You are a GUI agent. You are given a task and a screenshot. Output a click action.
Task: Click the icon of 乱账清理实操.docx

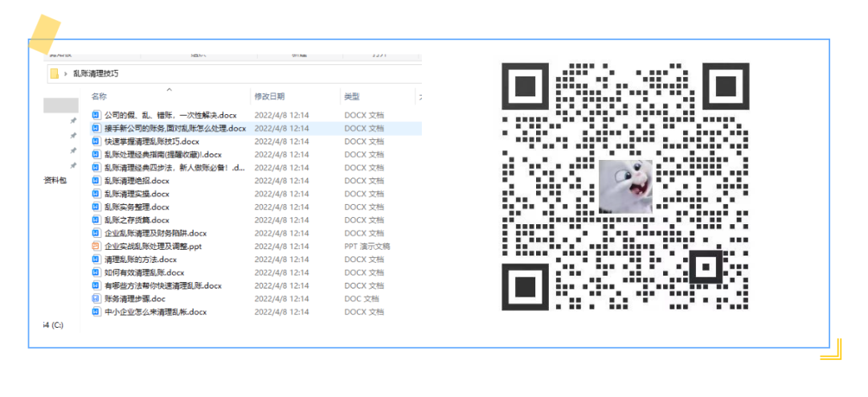click(96, 194)
